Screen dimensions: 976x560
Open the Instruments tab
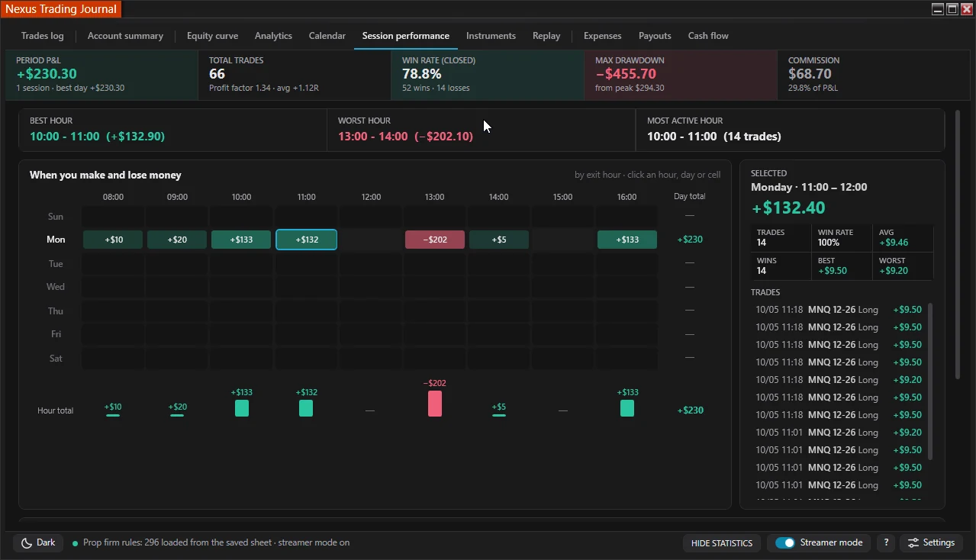coord(491,36)
